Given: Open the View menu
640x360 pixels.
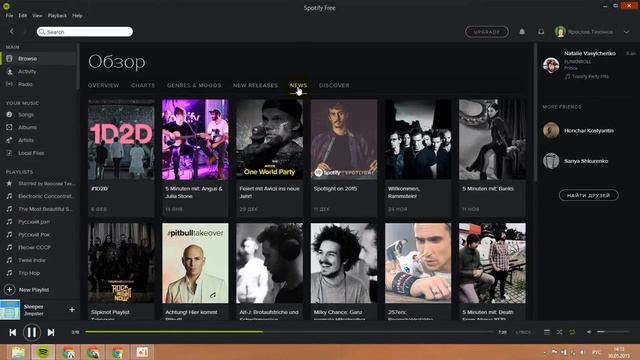Looking at the screenshot, I should (37, 16).
